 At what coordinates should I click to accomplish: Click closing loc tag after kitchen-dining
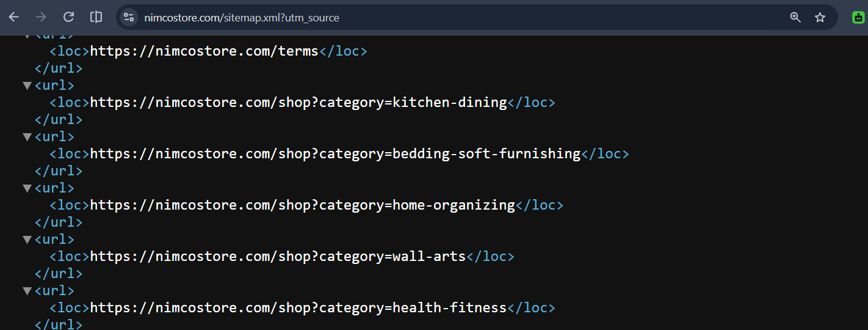point(532,103)
